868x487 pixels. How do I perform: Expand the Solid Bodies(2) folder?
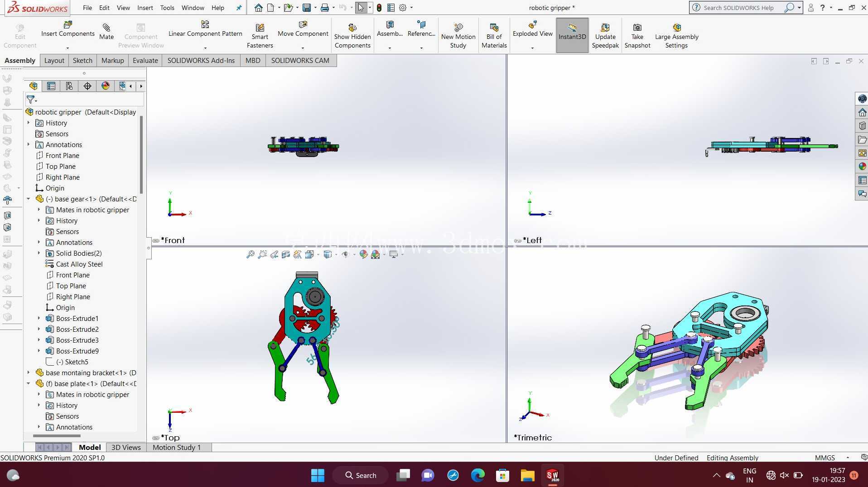39,253
